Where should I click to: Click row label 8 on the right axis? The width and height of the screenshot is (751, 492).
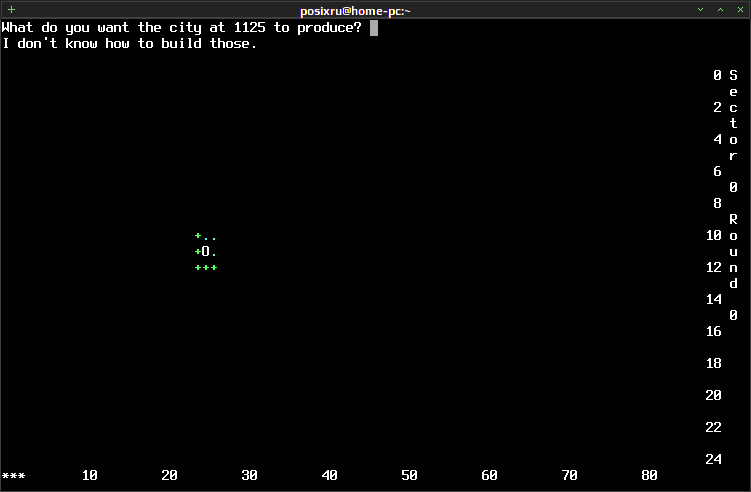click(x=717, y=203)
